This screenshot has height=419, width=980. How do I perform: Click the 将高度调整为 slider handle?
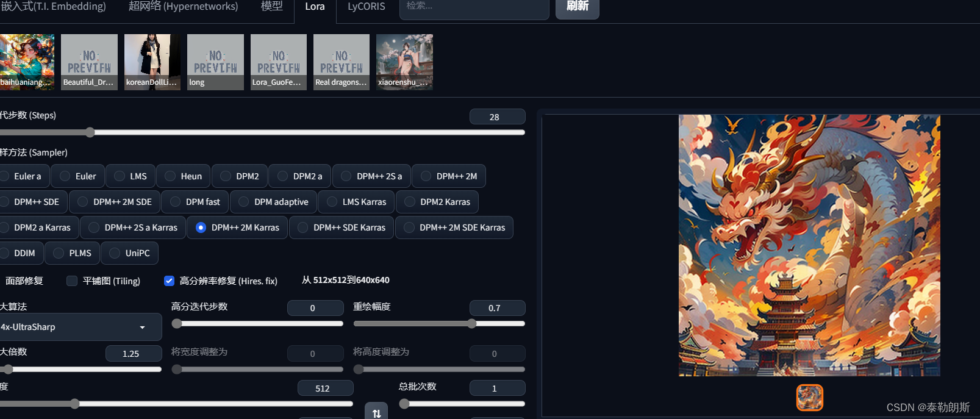tap(359, 369)
